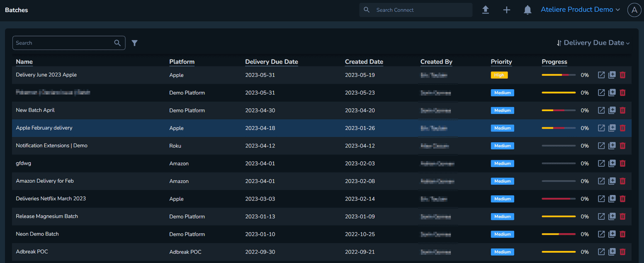Sort the table by the Name column header
This screenshot has width=644, height=263.
click(24, 61)
